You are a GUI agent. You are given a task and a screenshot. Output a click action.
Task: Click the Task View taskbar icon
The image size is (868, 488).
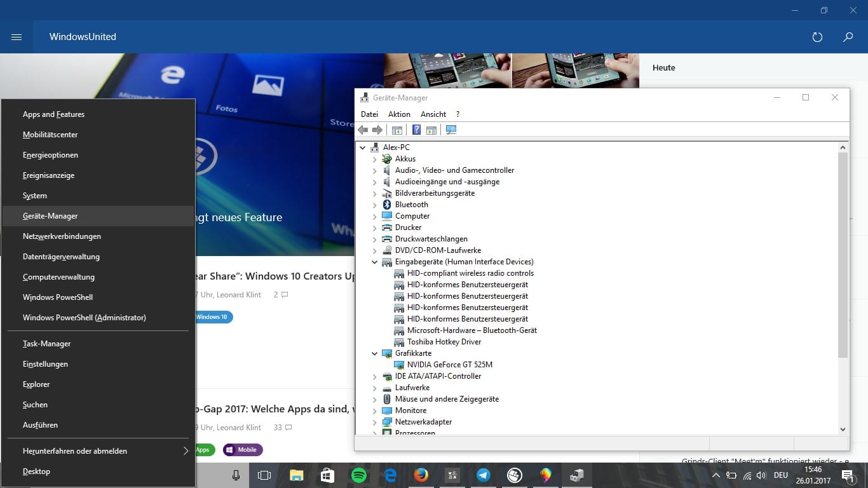(264, 475)
